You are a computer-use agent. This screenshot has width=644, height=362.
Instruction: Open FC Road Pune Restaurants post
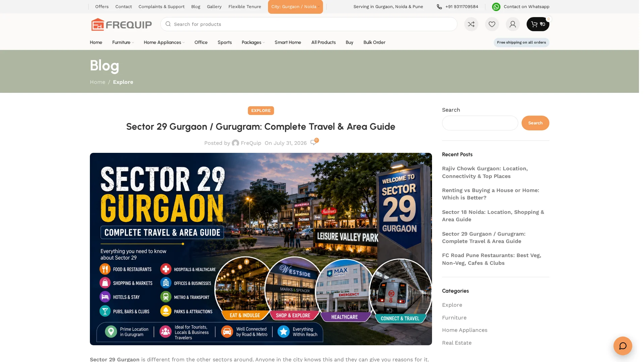coord(491,259)
